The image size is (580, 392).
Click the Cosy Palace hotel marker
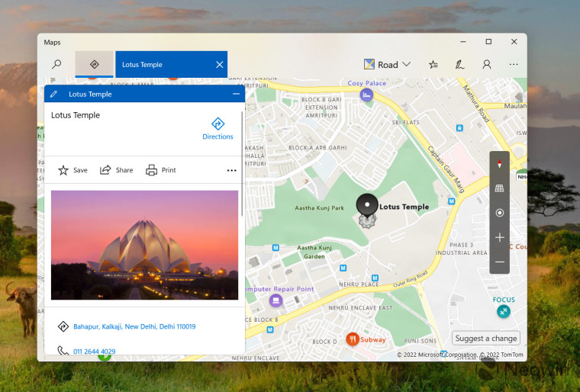[366, 95]
